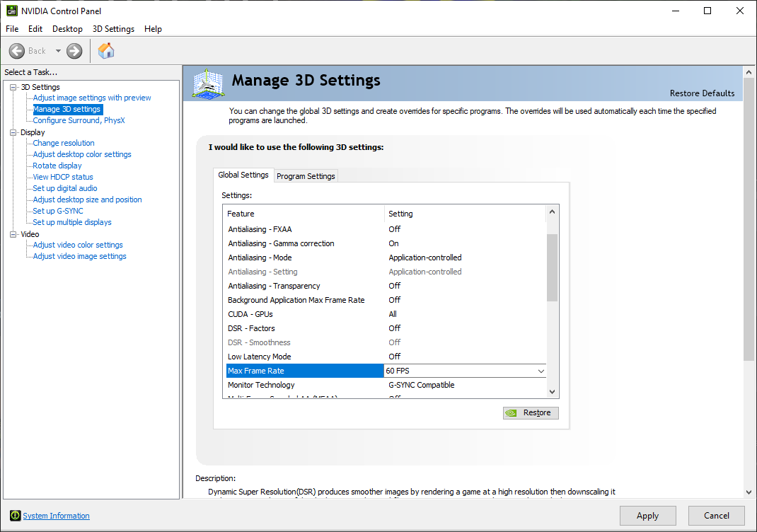The height and width of the screenshot is (532, 757).
Task: Select the CUDA - GPUs row
Action: click(386, 314)
